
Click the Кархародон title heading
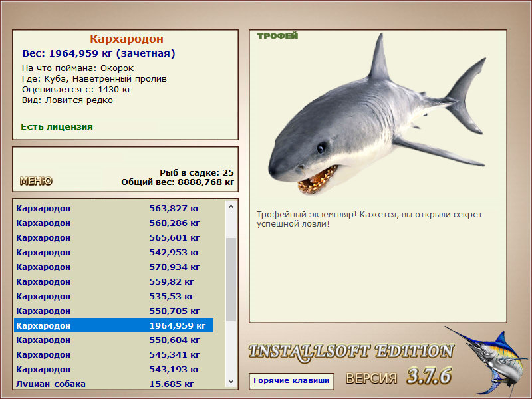click(126, 39)
